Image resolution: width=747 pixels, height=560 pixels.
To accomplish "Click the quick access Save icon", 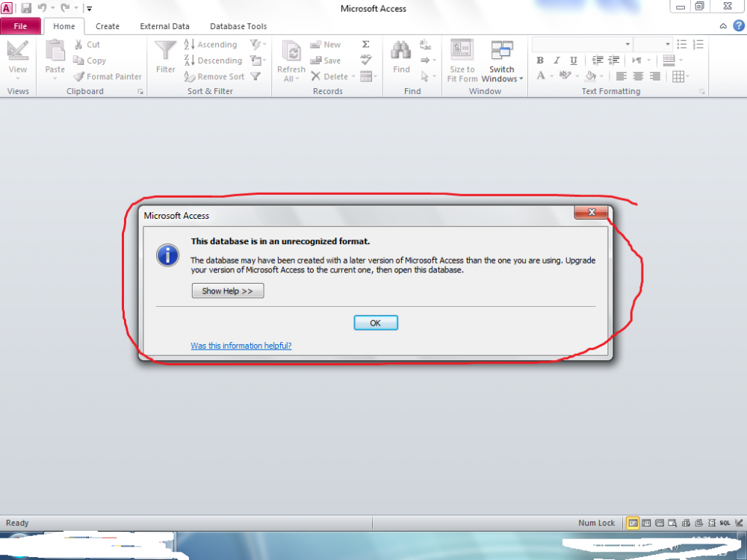I will click(25, 8).
